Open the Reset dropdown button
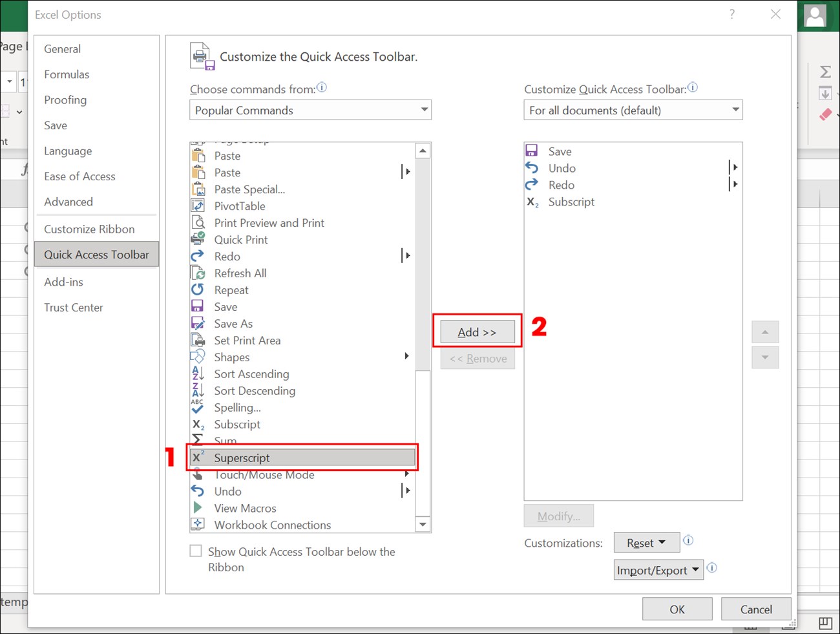This screenshot has height=634, width=840. tap(647, 543)
